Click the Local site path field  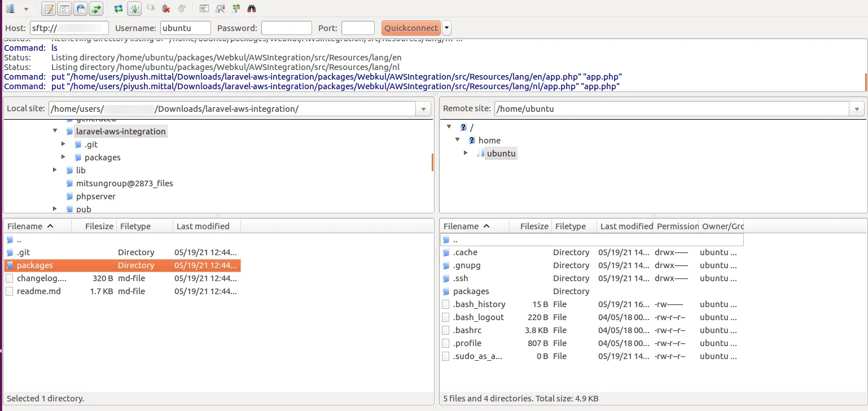tap(232, 109)
